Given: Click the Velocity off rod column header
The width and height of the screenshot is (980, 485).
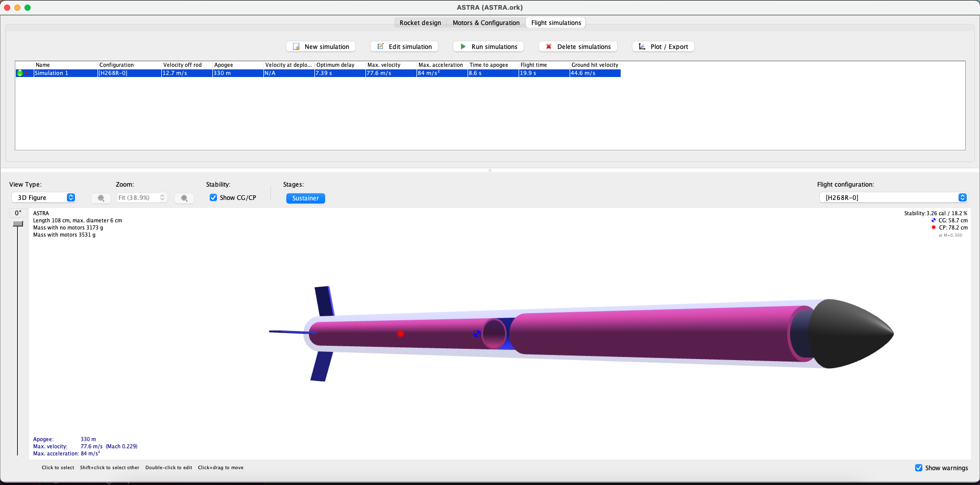Looking at the screenshot, I should (187, 65).
